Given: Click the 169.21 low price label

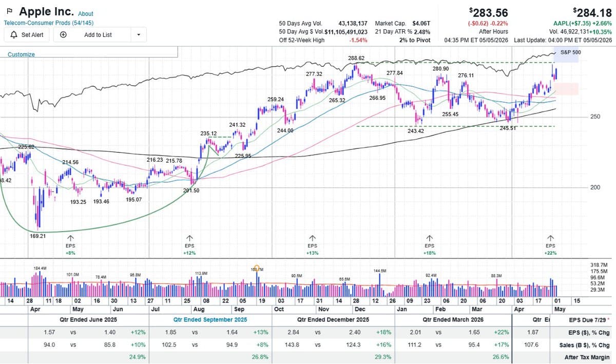Looking at the screenshot, I should tap(37, 236).
